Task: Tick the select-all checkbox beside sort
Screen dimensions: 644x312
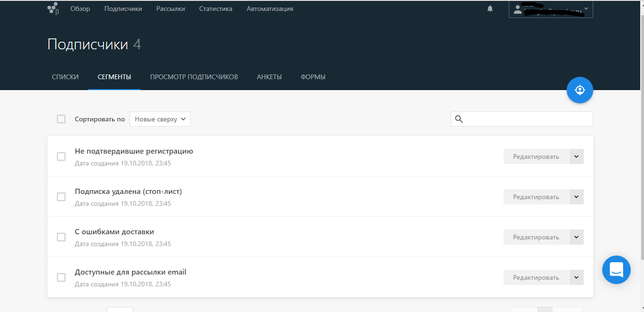Action: (x=61, y=119)
